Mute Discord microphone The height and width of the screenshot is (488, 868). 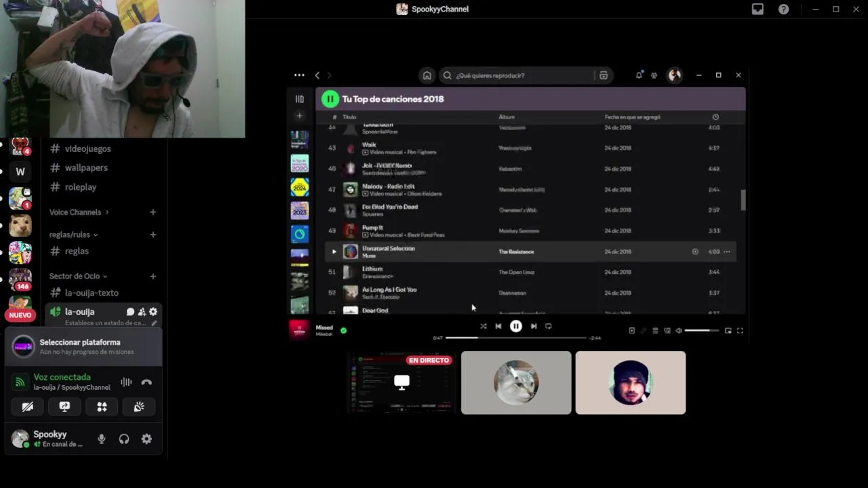tap(101, 439)
